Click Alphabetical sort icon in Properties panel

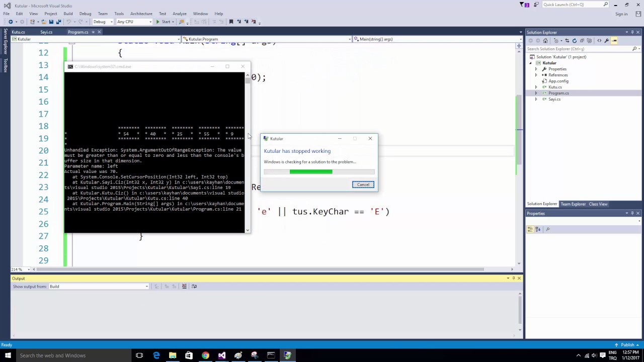(x=537, y=229)
